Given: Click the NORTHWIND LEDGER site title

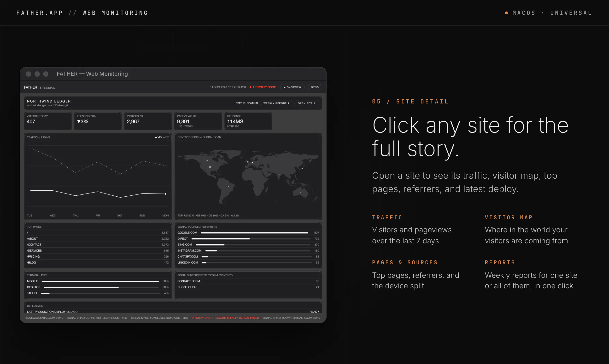Looking at the screenshot, I should pyautogui.click(x=49, y=101).
